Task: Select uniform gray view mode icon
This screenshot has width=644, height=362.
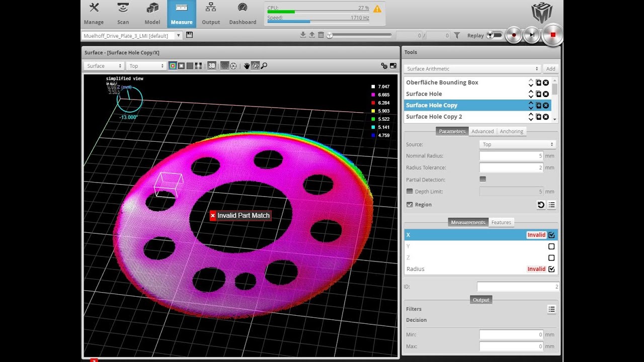Action: click(x=190, y=66)
